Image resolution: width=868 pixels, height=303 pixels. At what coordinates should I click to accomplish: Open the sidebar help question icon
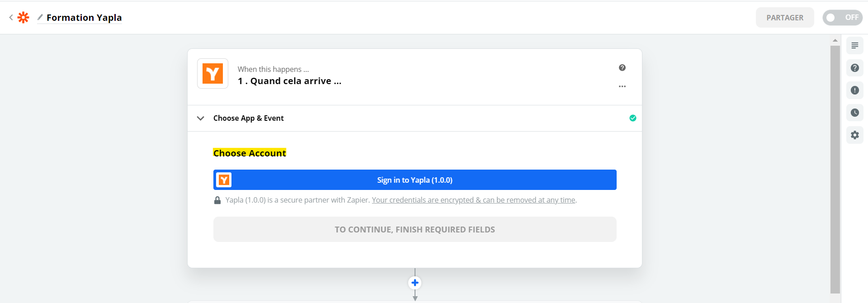pyautogui.click(x=854, y=68)
